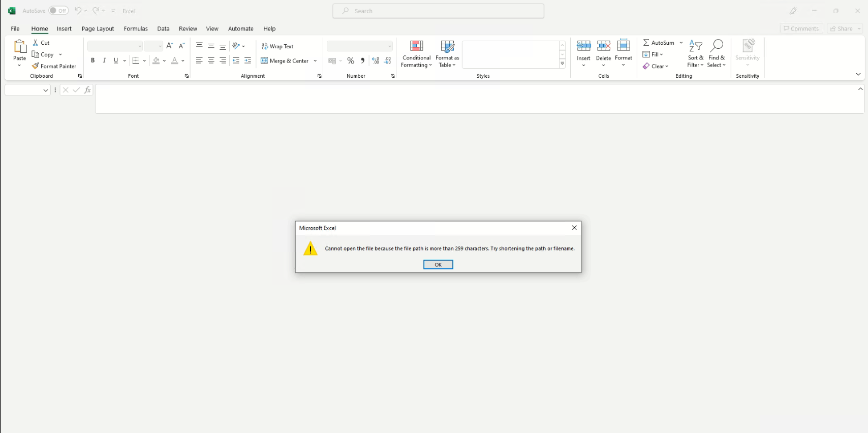Switch to the Insert tab
The width and height of the screenshot is (868, 433).
pyautogui.click(x=64, y=28)
